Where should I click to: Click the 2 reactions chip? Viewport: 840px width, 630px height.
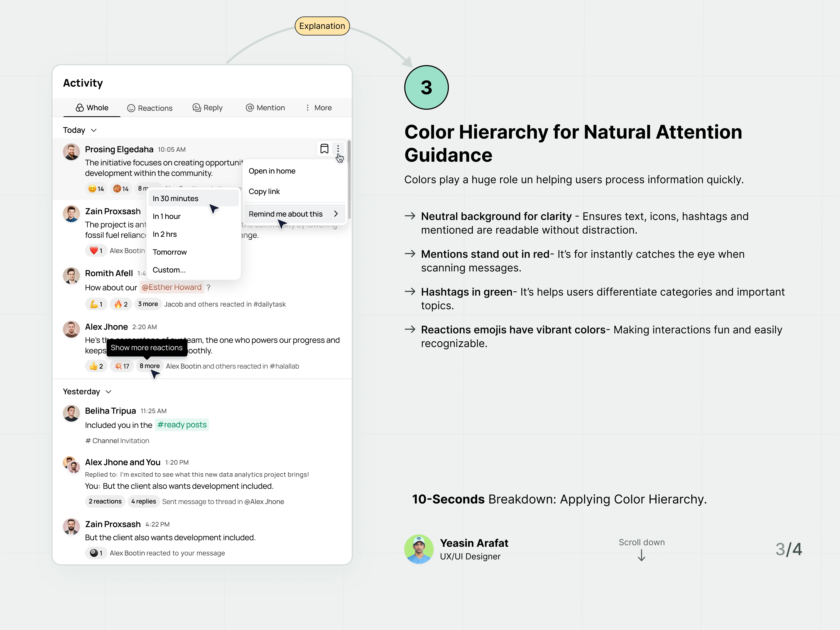(105, 501)
